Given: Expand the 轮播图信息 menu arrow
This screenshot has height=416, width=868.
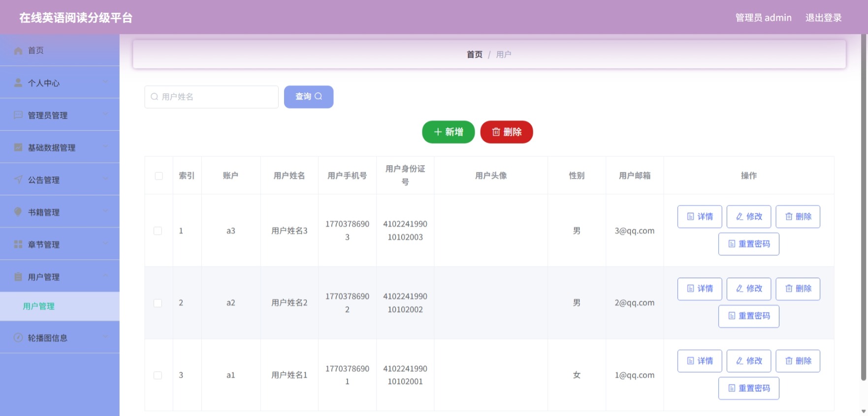Looking at the screenshot, I should (x=105, y=337).
